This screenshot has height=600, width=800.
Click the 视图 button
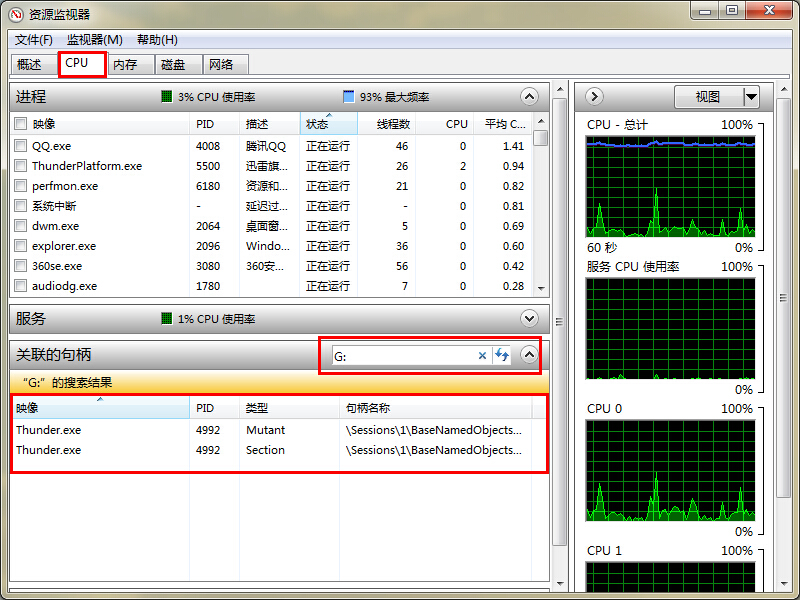pos(708,96)
